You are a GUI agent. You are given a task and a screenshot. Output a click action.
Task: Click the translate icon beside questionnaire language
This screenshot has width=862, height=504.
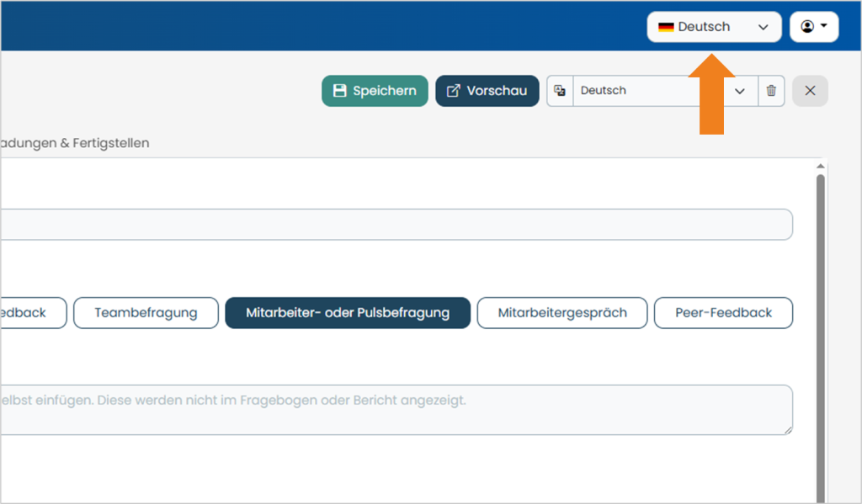(560, 91)
